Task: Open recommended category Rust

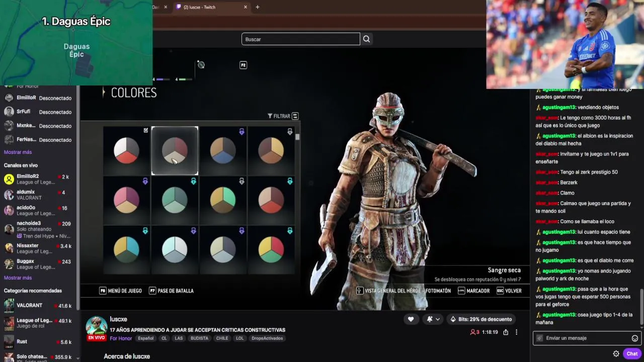Action: tap(38, 342)
